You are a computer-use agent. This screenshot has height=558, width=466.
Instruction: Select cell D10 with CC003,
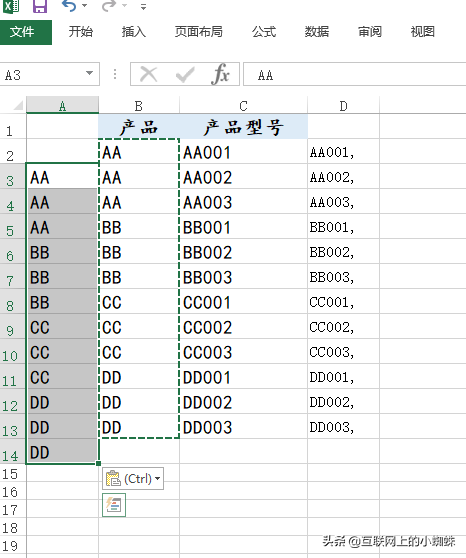344,352
